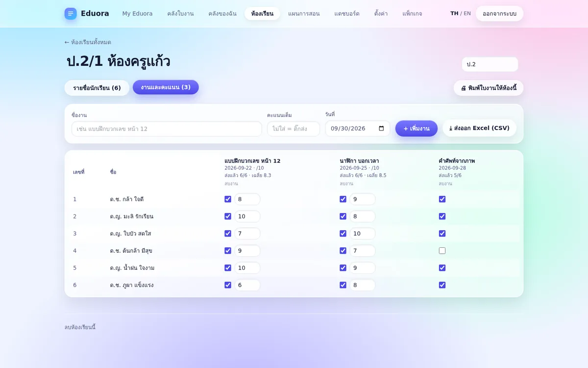Select the งานและคะแนน (3) tab
Screen dimensions: 588x368
pos(166,87)
